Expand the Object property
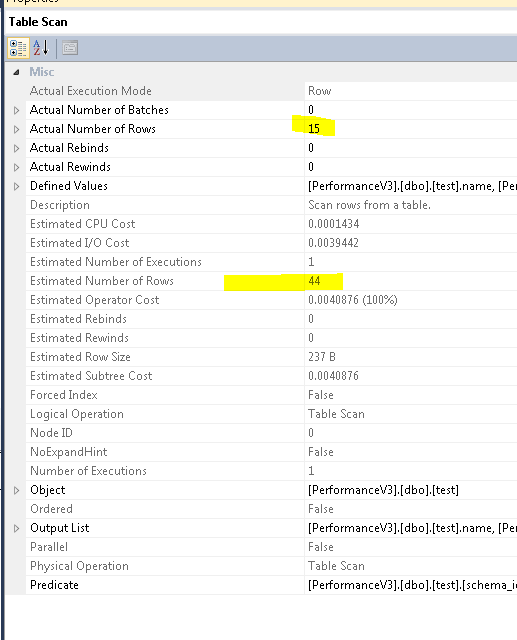 pos(16,490)
